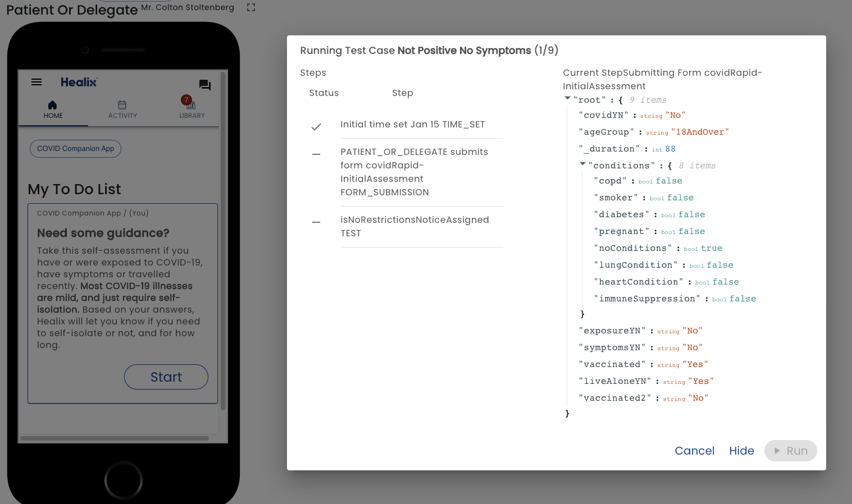Click the "9 items" root count label
Screen dimensions: 852x504
click(x=648, y=100)
